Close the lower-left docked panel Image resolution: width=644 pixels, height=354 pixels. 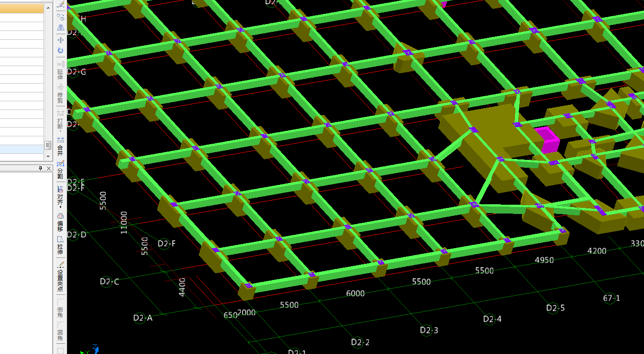pyautogui.click(x=49, y=169)
